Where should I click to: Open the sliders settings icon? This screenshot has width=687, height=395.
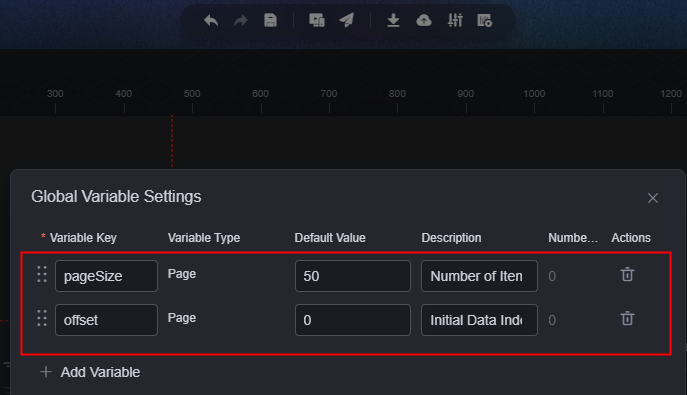tap(455, 20)
